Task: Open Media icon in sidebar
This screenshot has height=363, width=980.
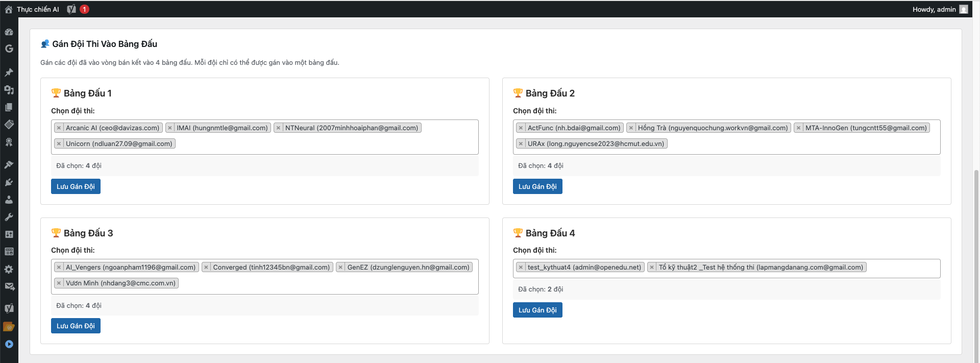Action: pos(9,90)
